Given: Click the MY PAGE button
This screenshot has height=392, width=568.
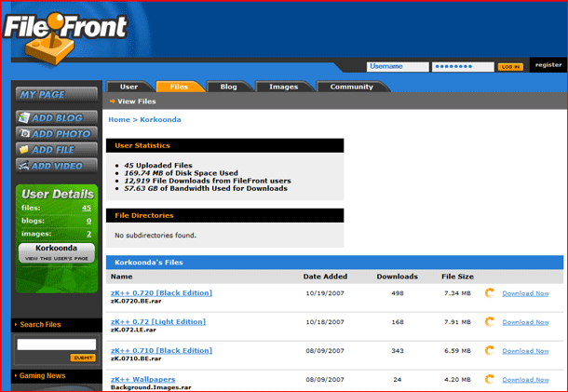Looking at the screenshot, I should tap(57, 95).
